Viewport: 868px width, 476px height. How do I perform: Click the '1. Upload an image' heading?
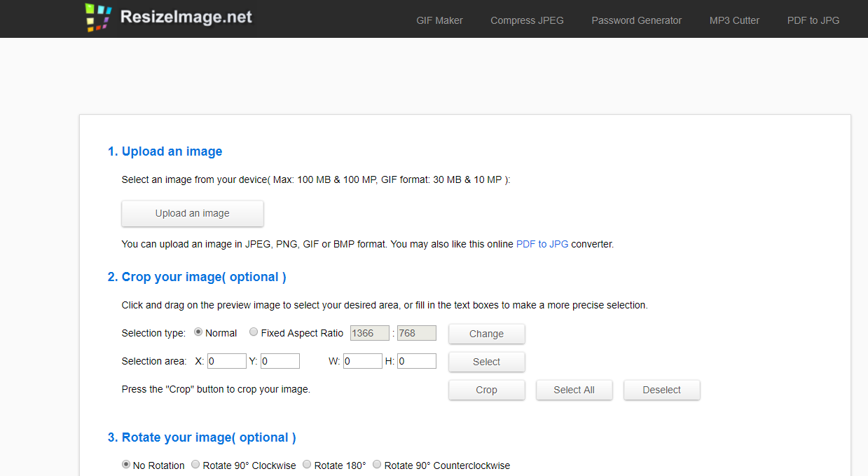point(165,151)
